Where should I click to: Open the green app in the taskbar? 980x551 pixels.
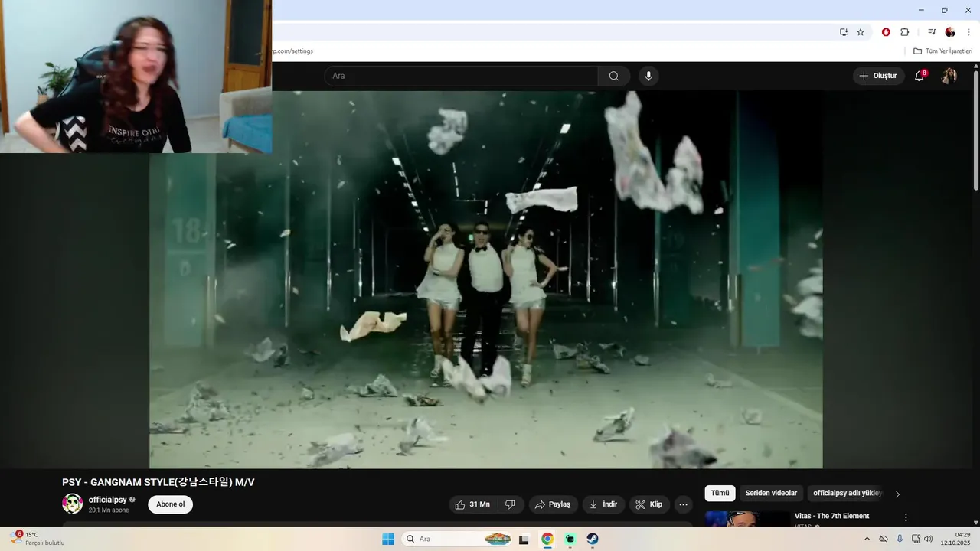tap(570, 539)
